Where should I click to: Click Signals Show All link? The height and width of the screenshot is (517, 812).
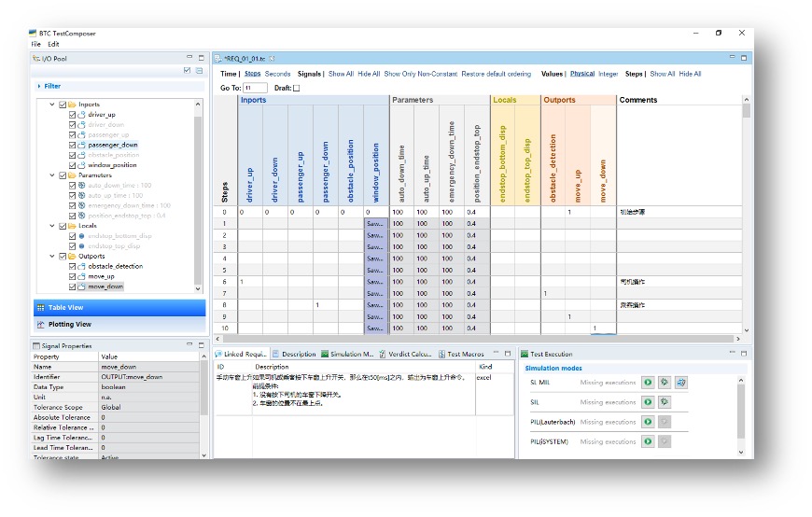pos(341,74)
